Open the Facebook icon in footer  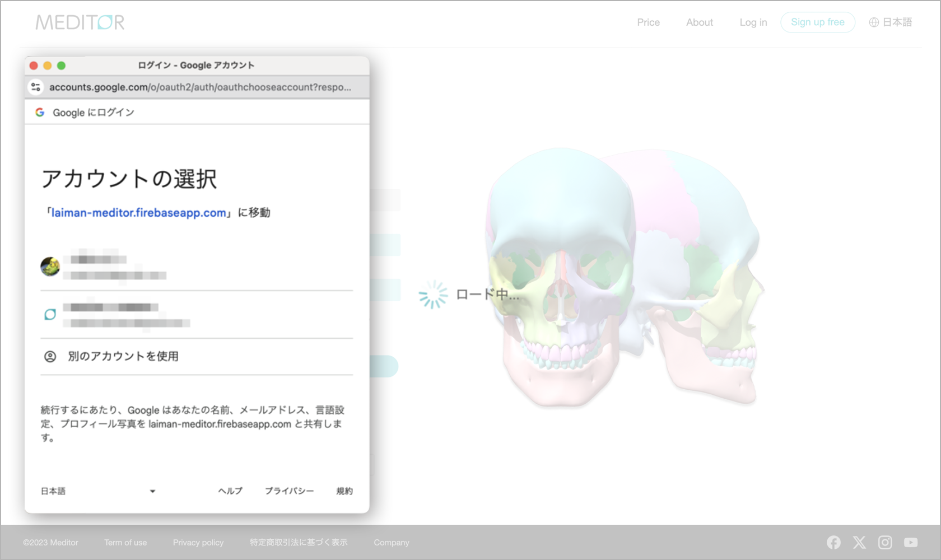(x=833, y=542)
